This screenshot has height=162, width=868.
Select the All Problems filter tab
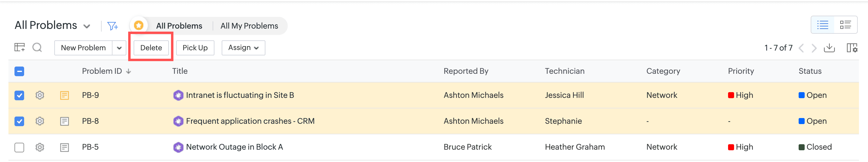point(179,26)
